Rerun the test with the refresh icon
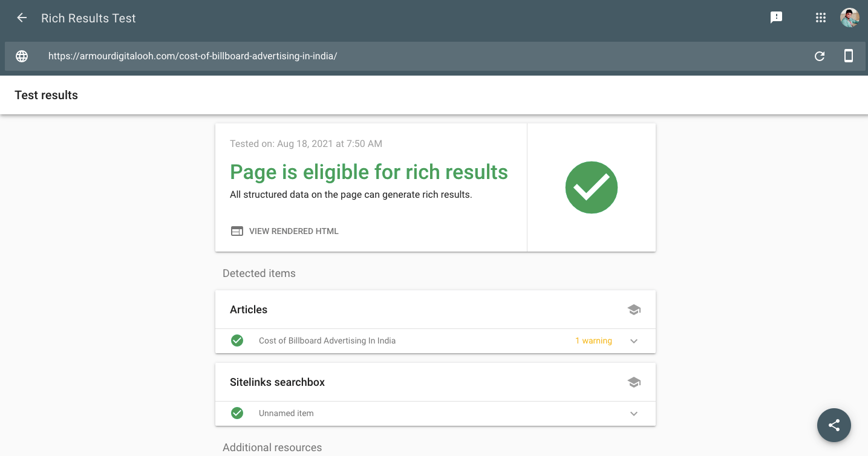The height and width of the screenshot is (456, 868). 820,56
